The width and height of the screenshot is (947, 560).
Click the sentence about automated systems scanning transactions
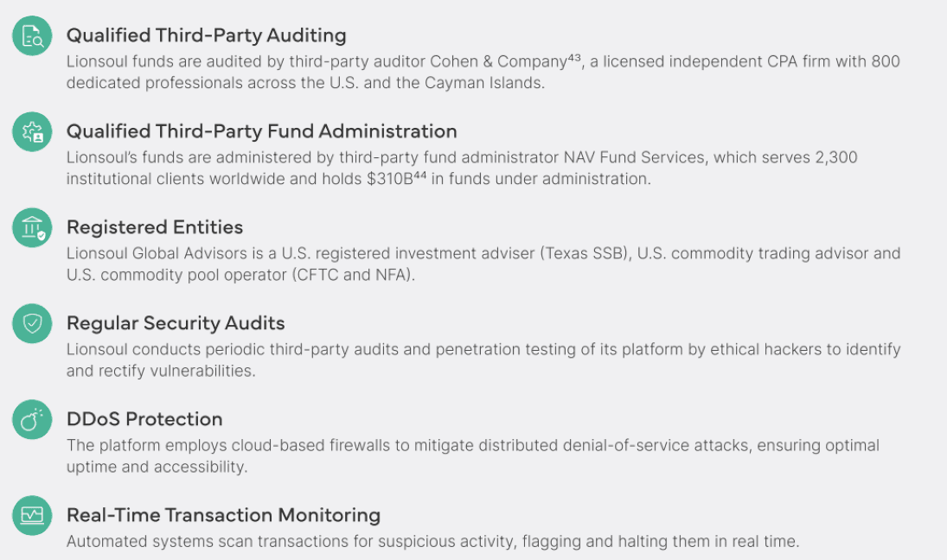[432, 542]
